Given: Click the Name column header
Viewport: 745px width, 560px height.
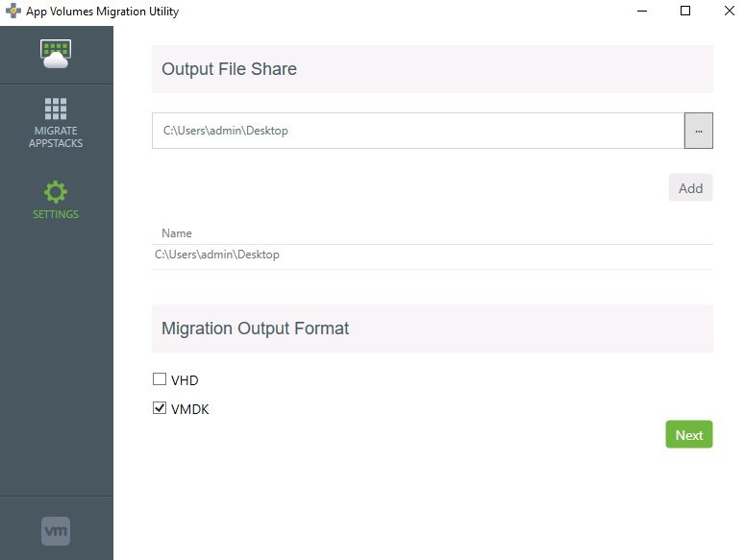Looking at the screenshot, I should [x=177, y=233].
